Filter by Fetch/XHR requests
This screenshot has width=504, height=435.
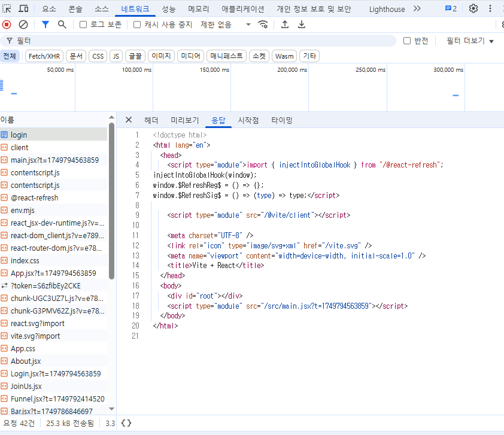click(x=45, y=56)
